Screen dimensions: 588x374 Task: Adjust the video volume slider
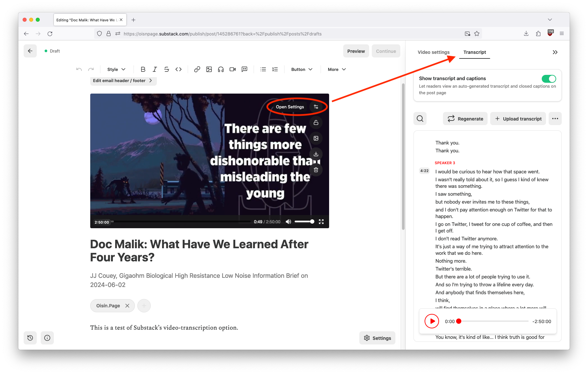pyautogui.click(x=304, y=222)
